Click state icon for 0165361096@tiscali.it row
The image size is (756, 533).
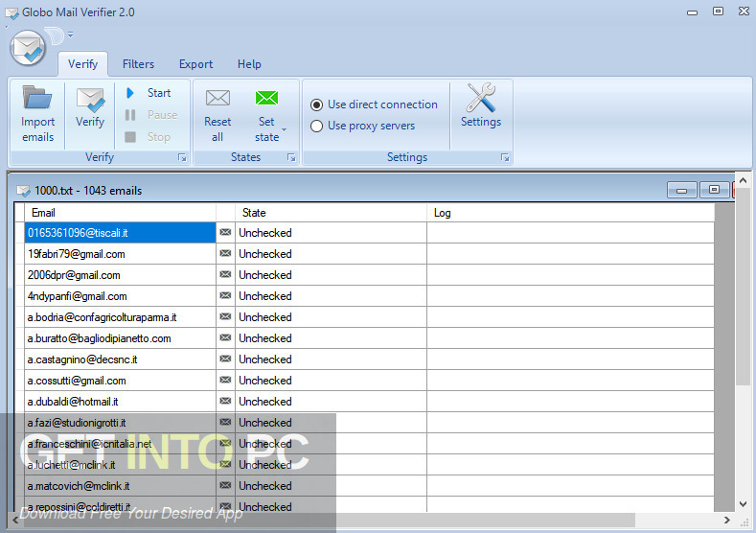(x=225, y=233)
